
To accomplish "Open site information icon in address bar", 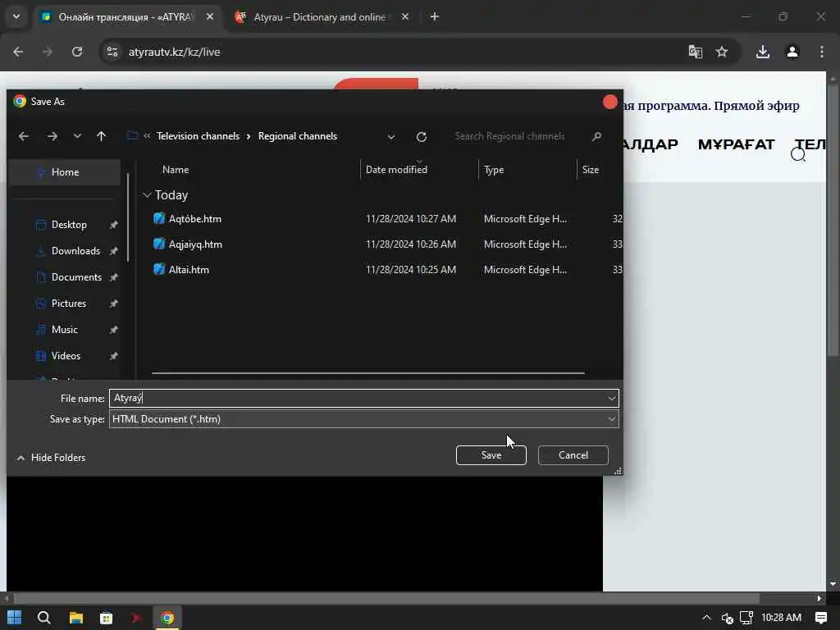I will [x=112, y=52].
